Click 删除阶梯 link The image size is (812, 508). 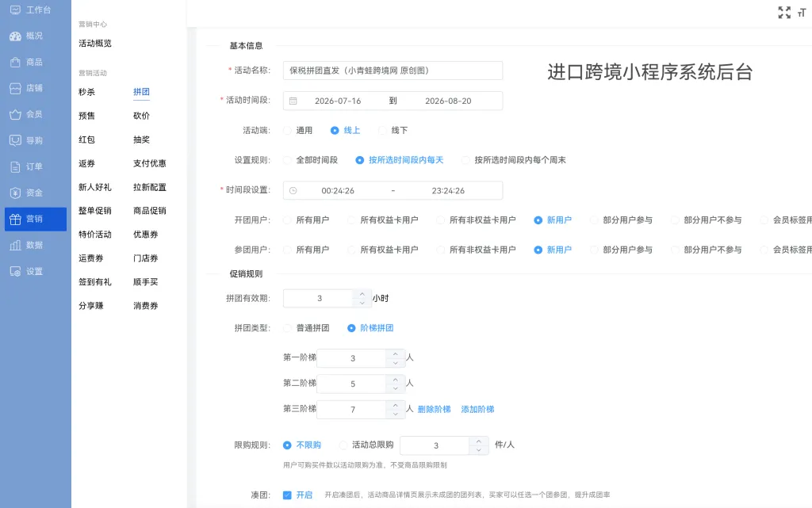pyautogui.click(x=434, y=409)
